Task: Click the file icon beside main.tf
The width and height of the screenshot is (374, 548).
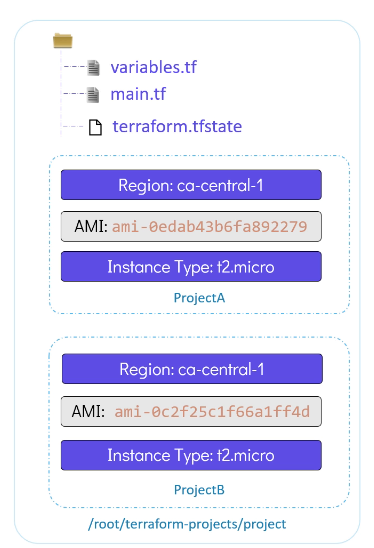Action: pos(93,95)
